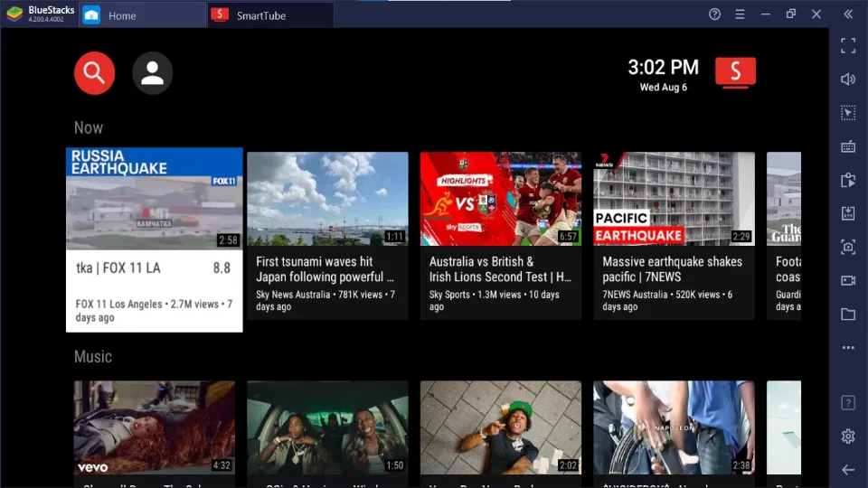Open Russia Earthquake FOX 11 video
868x488 pixels.
pyautogui.click(x=155, y=239)
